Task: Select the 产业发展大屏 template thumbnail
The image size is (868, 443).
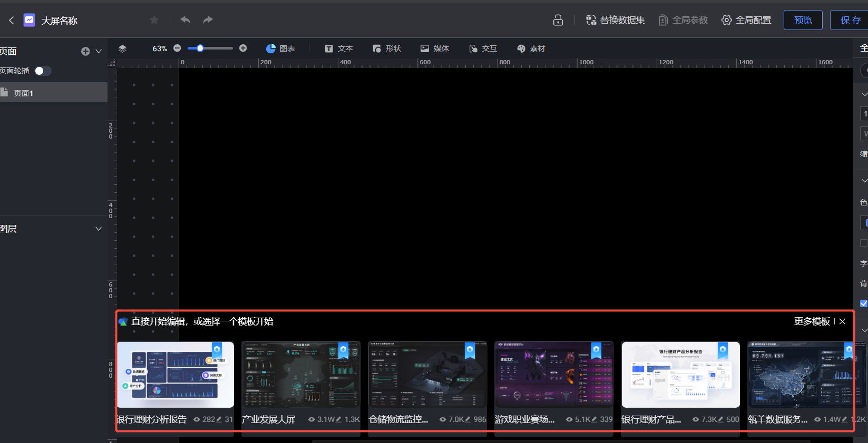Action: point(301,375)
